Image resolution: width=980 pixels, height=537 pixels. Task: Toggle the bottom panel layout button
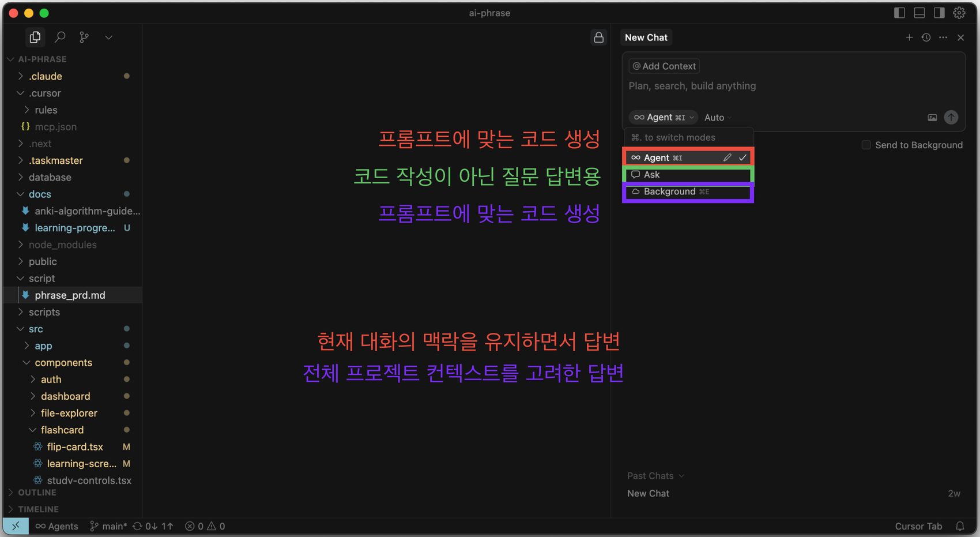(x=919, y=13)
